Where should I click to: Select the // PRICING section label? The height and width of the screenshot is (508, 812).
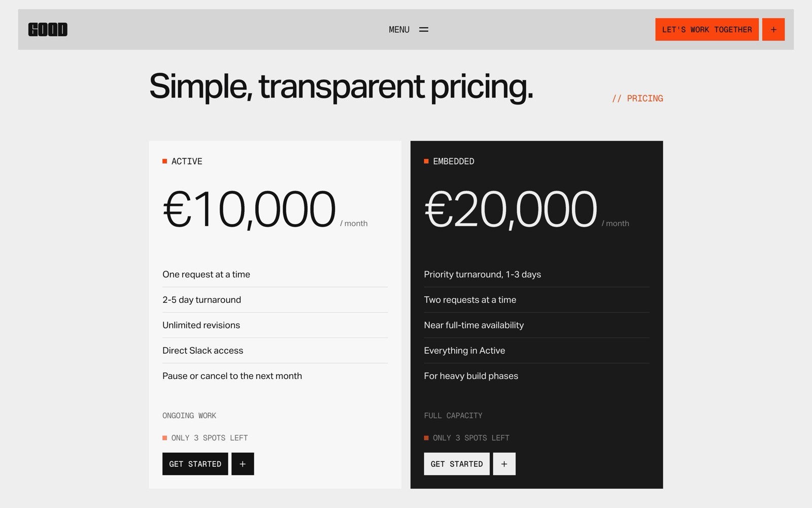(x=638, y=98)
